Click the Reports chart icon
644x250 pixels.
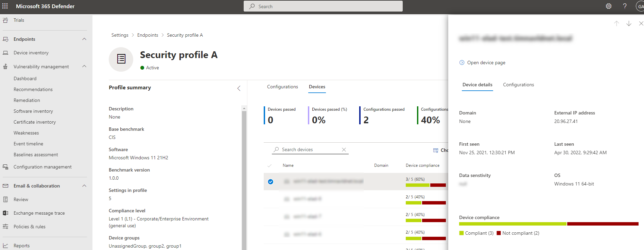pyautogui.click(x=5, y=246)
